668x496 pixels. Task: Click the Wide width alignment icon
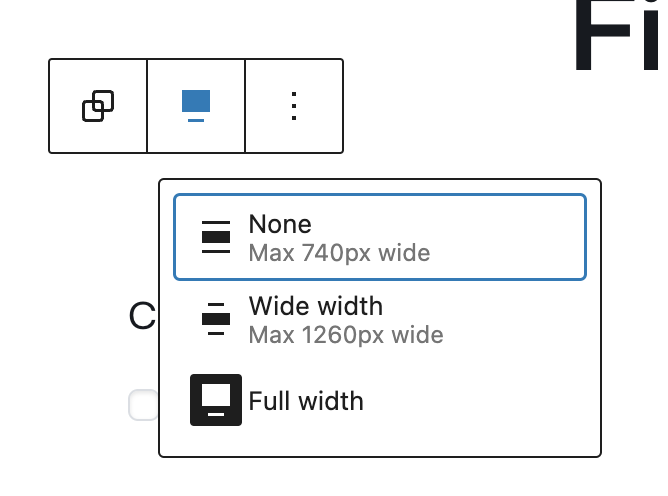(x=216, y=319)
